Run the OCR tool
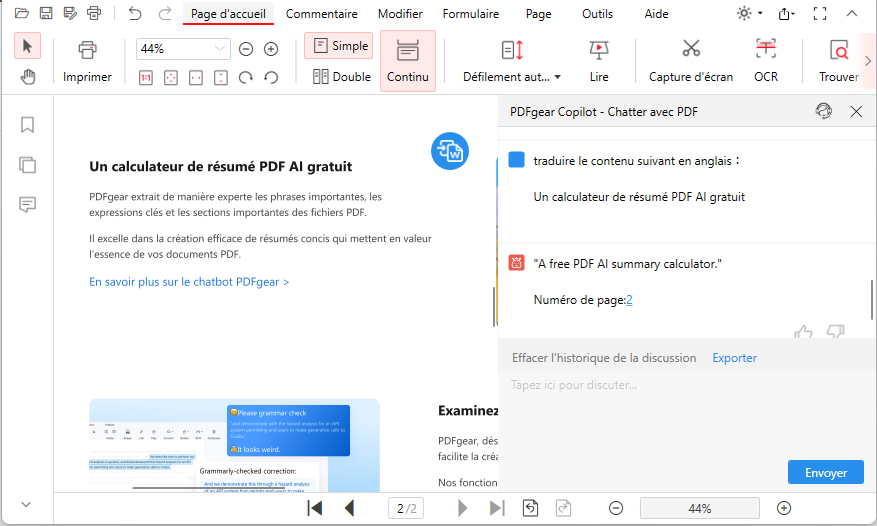877x526 pixels. point(766,62)
